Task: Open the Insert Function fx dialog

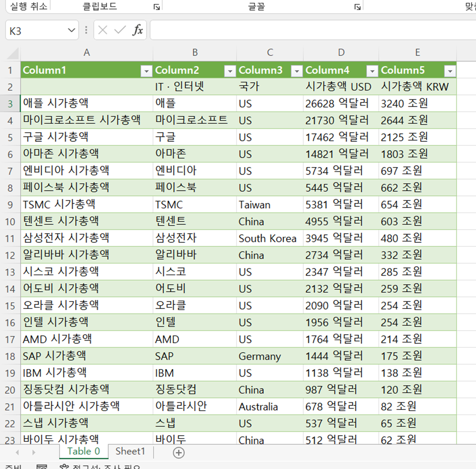Action: tap(137, 30)
